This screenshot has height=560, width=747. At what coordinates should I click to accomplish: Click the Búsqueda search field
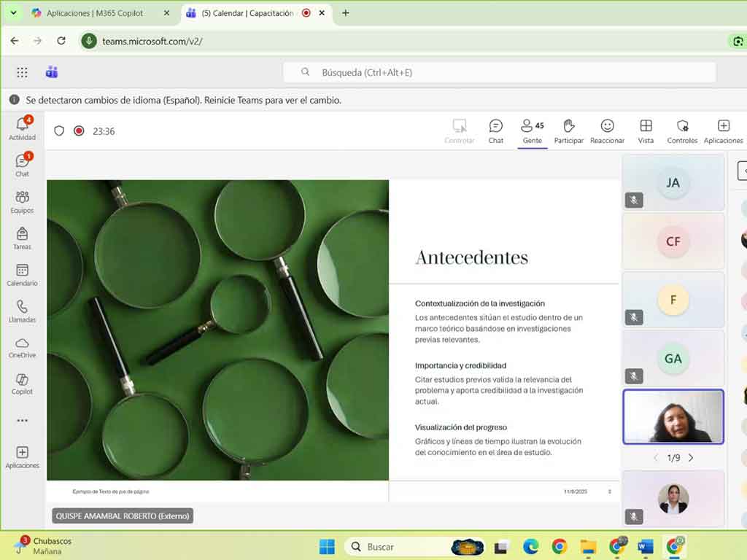pos(499,72)
